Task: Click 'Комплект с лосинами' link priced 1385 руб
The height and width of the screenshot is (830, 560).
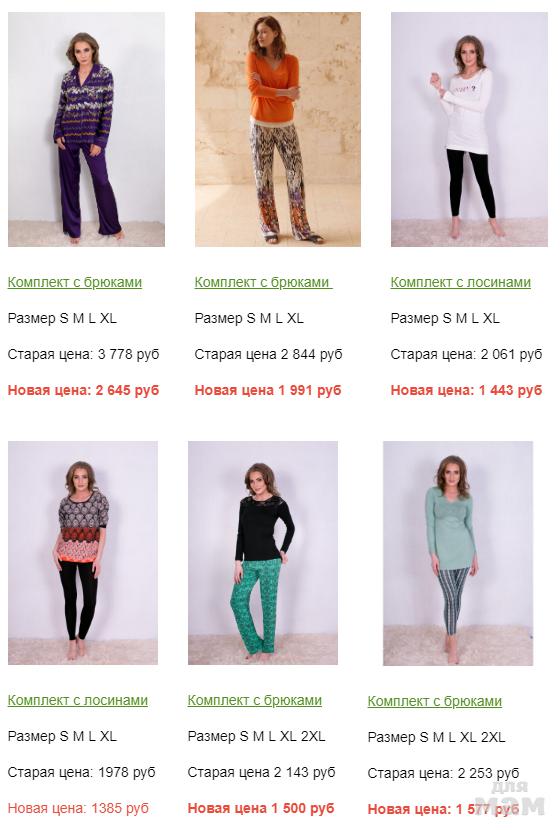Action: (78, 700)
